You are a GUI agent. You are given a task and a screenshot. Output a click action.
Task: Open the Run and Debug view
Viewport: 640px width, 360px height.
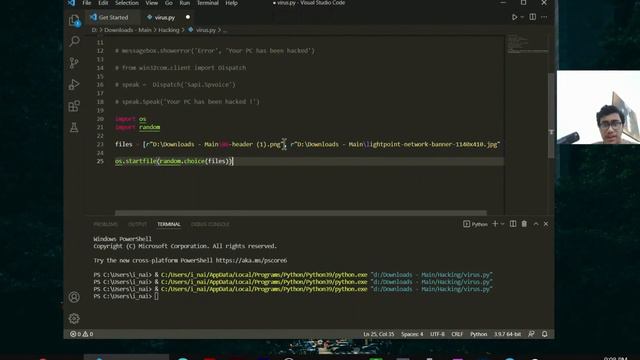coord(74,84)
